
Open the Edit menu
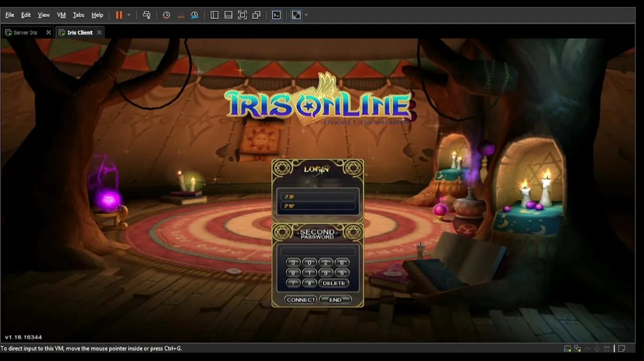coord(26,15)
